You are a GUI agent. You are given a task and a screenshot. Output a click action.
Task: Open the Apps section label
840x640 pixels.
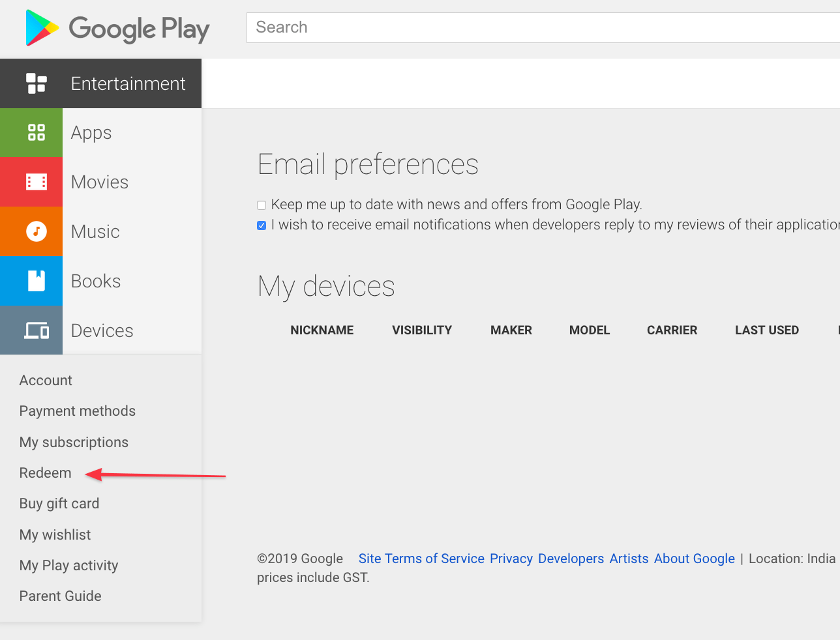(x=91, y=133)
